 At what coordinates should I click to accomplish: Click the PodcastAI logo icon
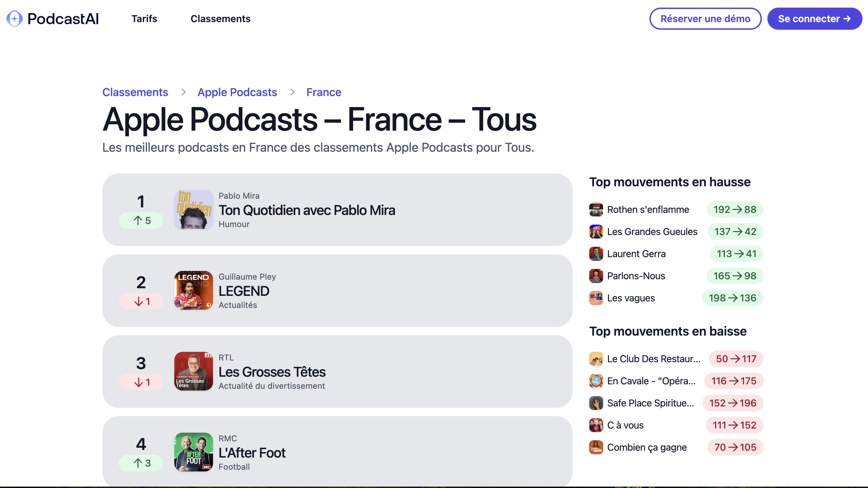click(14, 19)
